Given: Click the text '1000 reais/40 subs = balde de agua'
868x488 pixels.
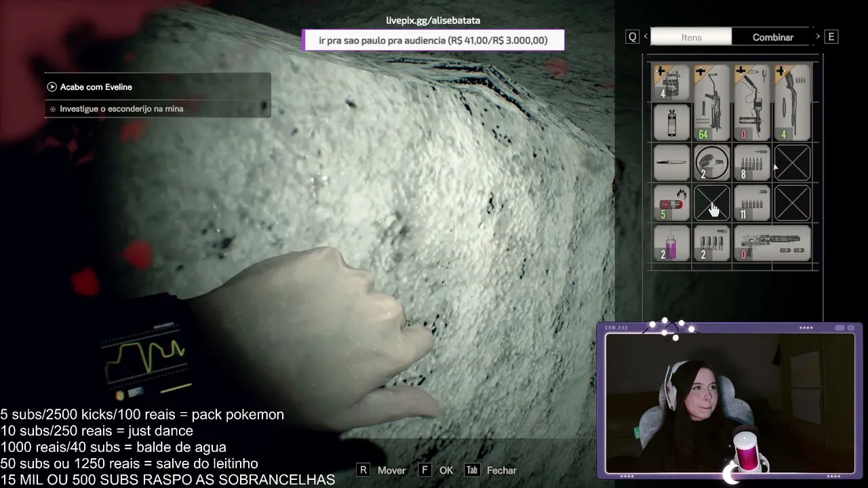Looking at the screenshot, I should click(113, 447).
